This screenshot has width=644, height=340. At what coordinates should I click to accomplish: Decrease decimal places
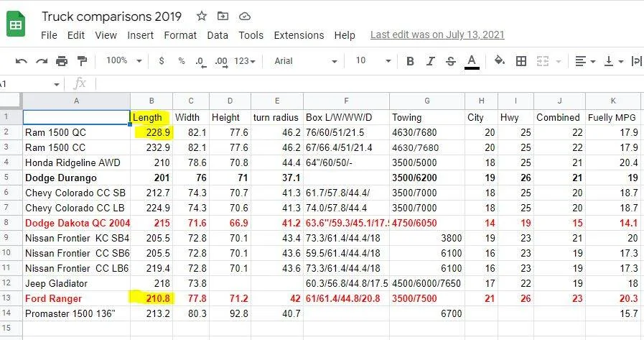point(201,62)
